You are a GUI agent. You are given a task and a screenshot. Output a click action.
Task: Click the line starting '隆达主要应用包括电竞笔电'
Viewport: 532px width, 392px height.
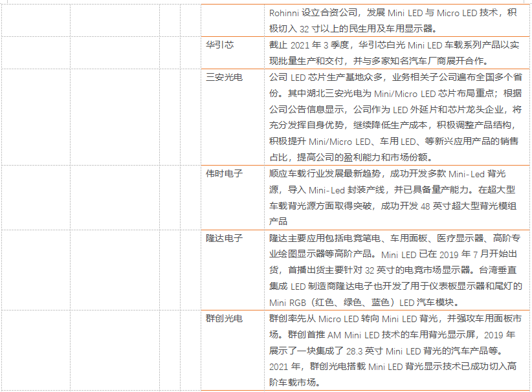tap(395, 238)
